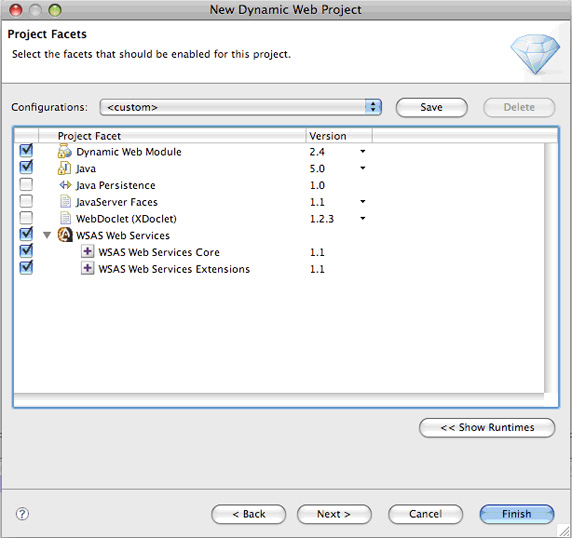Select the WSAS Web Services Extensions label

click(174, 269)
